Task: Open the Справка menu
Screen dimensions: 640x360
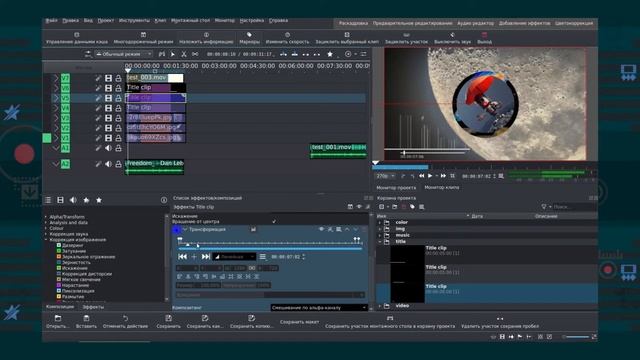Action: coord(278,20)
